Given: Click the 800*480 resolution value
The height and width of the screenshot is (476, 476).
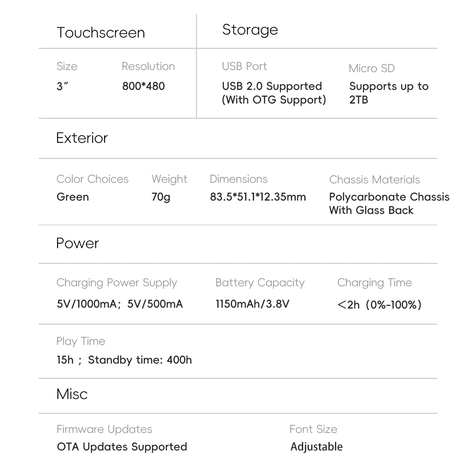Looking at the screenshot, I should 144,86.
